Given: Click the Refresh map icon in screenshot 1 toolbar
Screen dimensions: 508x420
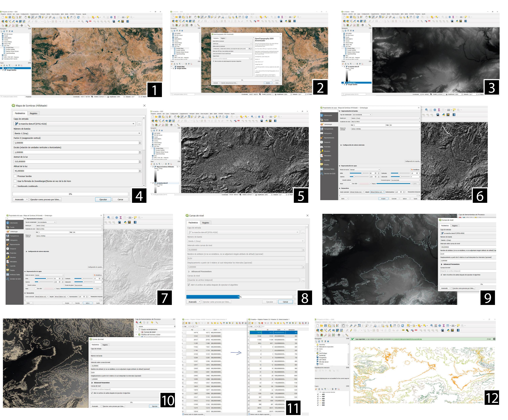Looking at the screenshot, I should (78, 17).
